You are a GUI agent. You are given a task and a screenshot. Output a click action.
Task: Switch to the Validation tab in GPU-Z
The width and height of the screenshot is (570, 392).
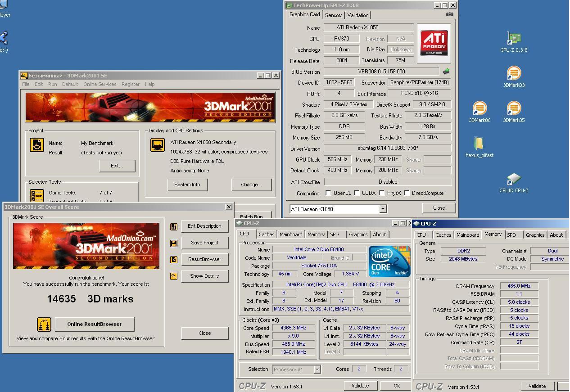[x=358, y=15]
